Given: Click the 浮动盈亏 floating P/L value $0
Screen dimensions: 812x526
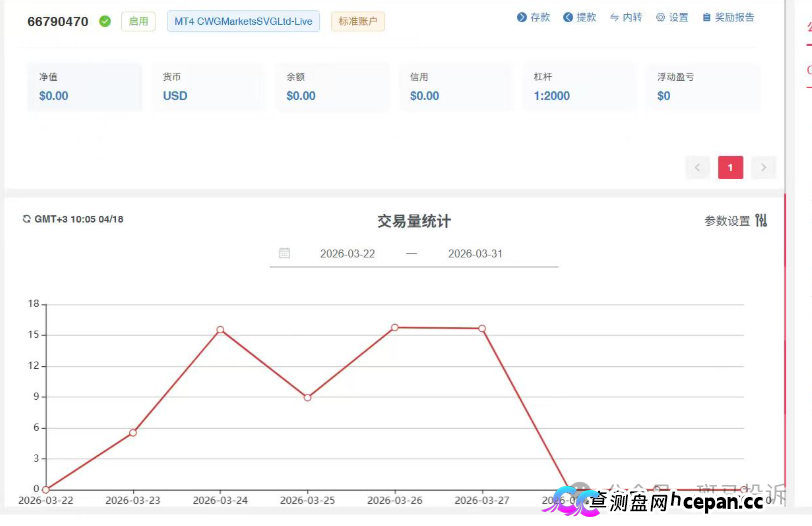Looking at the screenshot, I should coord(664,96).
